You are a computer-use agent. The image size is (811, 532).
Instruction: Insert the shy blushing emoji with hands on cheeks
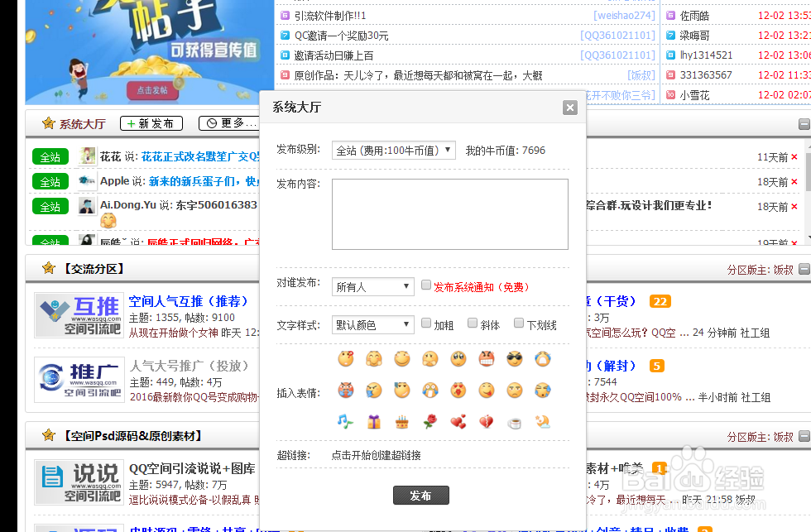(x=374, y=358)
